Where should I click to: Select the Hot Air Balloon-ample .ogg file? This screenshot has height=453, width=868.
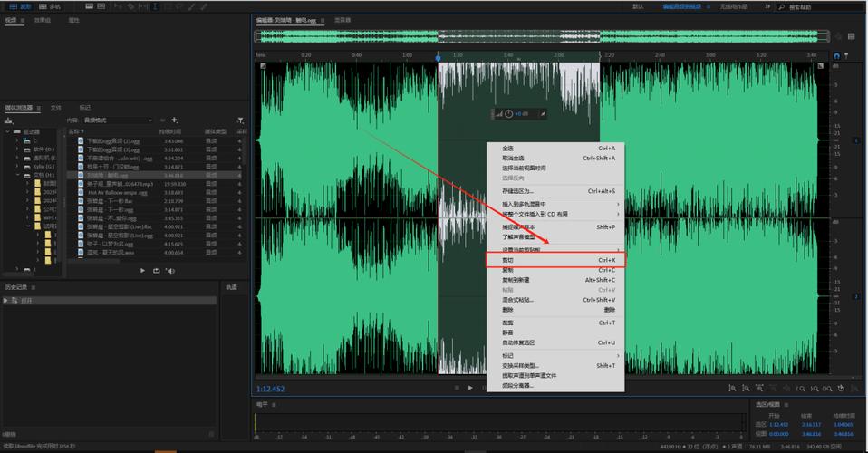click(x=118, y=193)
